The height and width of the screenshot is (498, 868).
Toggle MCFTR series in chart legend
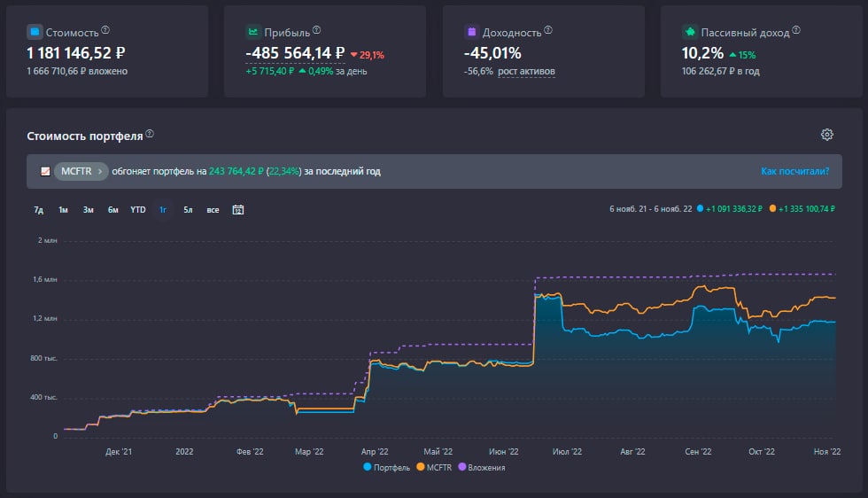[x=438, y=467]
